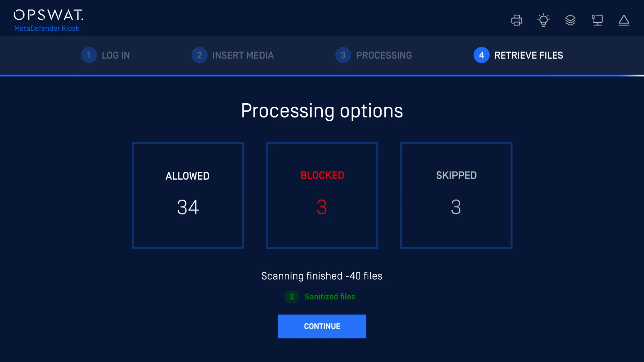Screen dimensions: 644x362
Task: Open the Allowed files tile
Action: 188,195
